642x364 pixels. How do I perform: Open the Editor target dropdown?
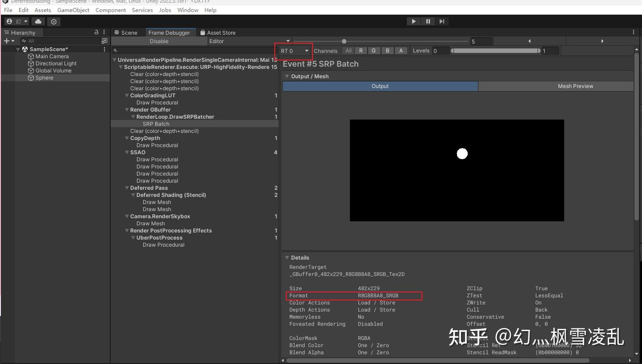pyautogui.click(x=250, y=41)
